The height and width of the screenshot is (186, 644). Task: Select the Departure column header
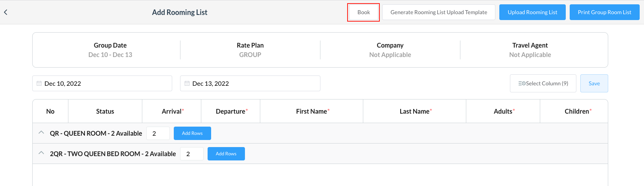tap(231, 111)
